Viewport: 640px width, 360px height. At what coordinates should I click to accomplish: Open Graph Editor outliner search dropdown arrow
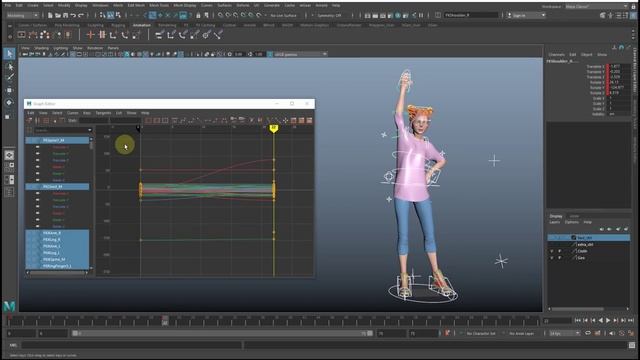(x=90, y=130)
